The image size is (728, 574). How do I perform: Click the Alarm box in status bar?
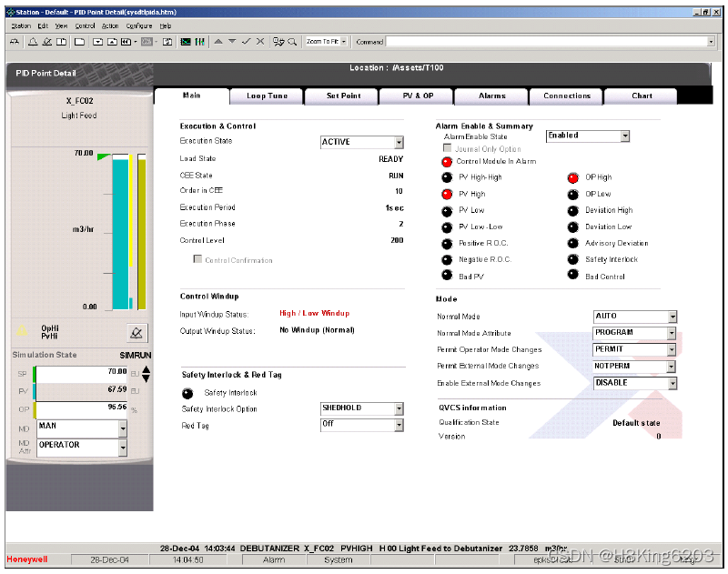(x=274, y=560)
